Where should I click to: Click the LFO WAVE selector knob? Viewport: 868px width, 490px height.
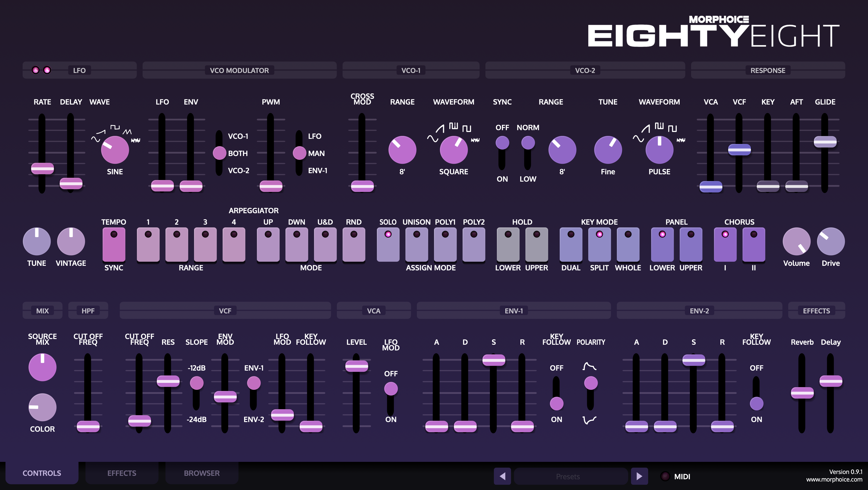click(115, 150)
